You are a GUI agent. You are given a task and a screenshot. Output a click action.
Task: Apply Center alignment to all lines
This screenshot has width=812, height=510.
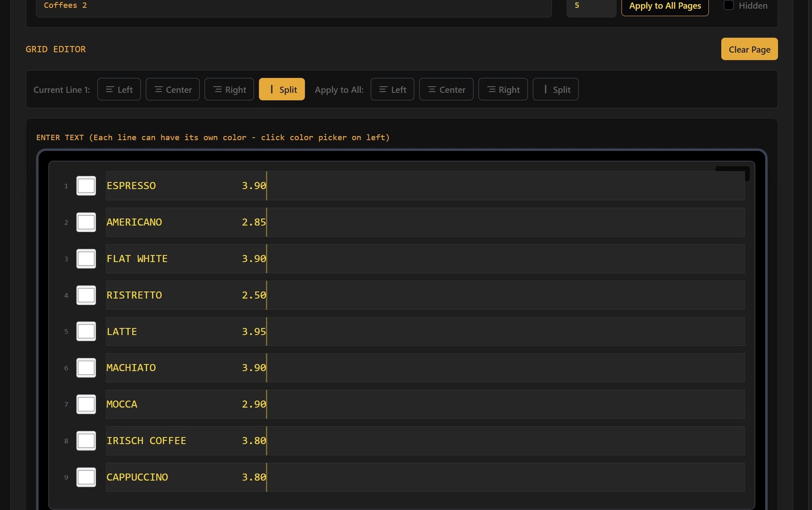[x=446, y=89]
